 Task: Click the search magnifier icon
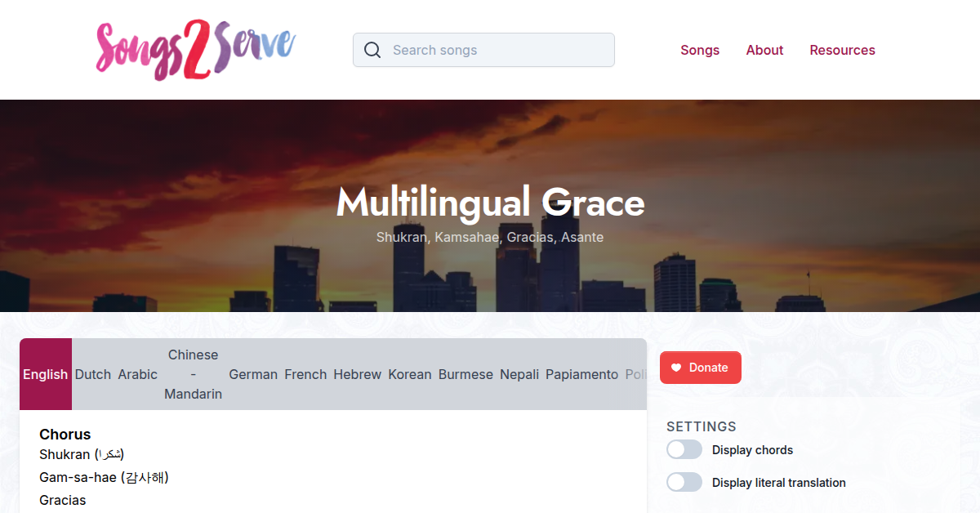click(x=372, y=50)
